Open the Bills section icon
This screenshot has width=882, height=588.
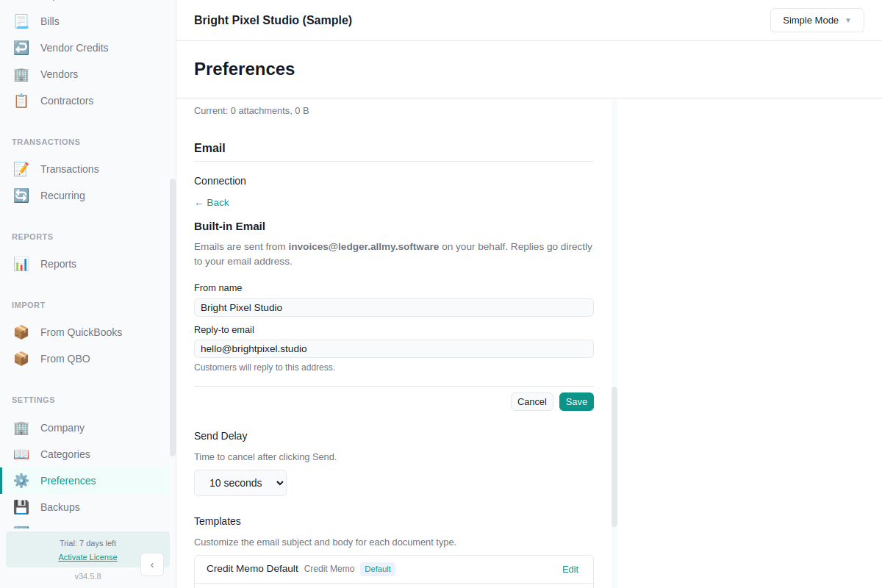(21, 21)
